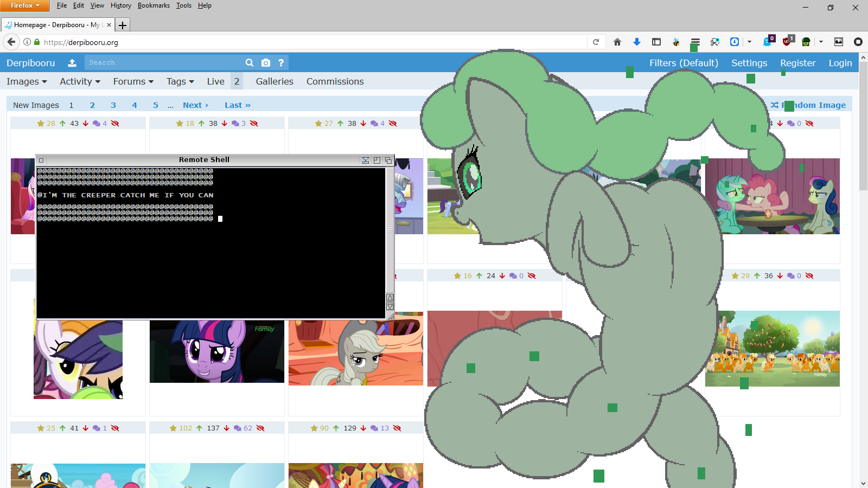Open the History menu

pos(121,5)
